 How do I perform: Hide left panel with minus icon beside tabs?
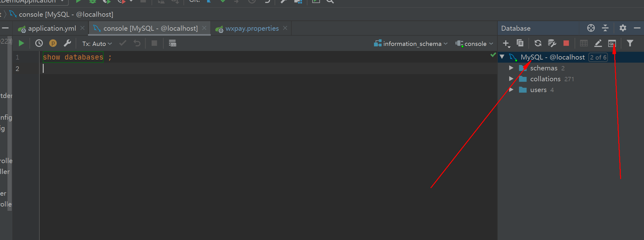coord(5,28)
